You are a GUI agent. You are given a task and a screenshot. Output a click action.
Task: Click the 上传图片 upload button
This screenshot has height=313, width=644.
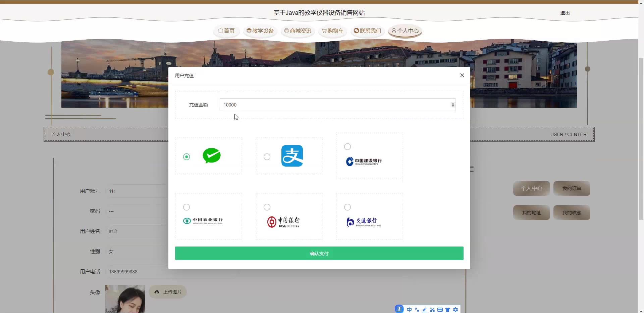[168, 292]
